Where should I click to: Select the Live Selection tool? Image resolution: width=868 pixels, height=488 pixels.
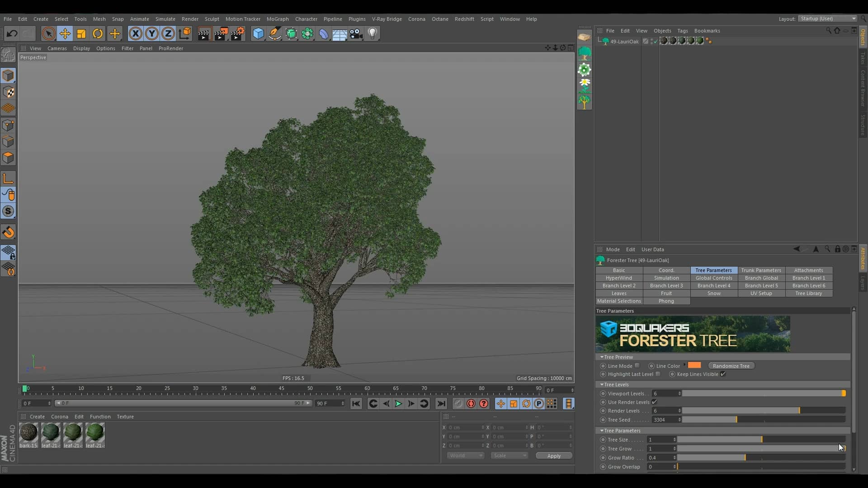click(48, 33)
